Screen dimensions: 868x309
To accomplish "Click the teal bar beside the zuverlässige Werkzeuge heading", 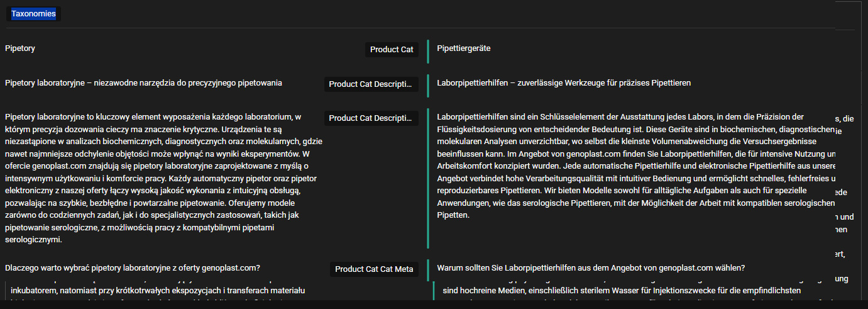I will 428,85.
